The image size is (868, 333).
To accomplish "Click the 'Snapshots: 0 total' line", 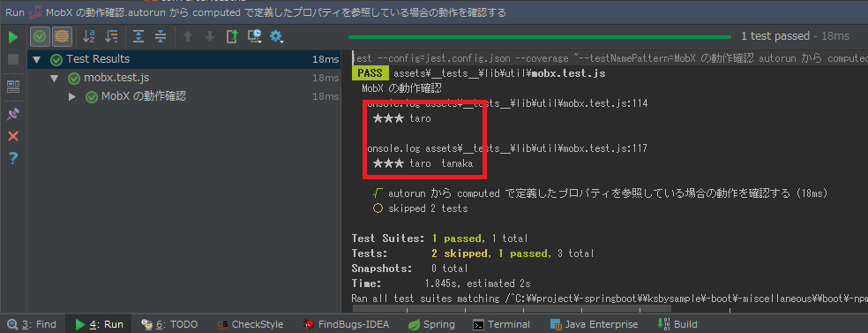I will (409, 269).
